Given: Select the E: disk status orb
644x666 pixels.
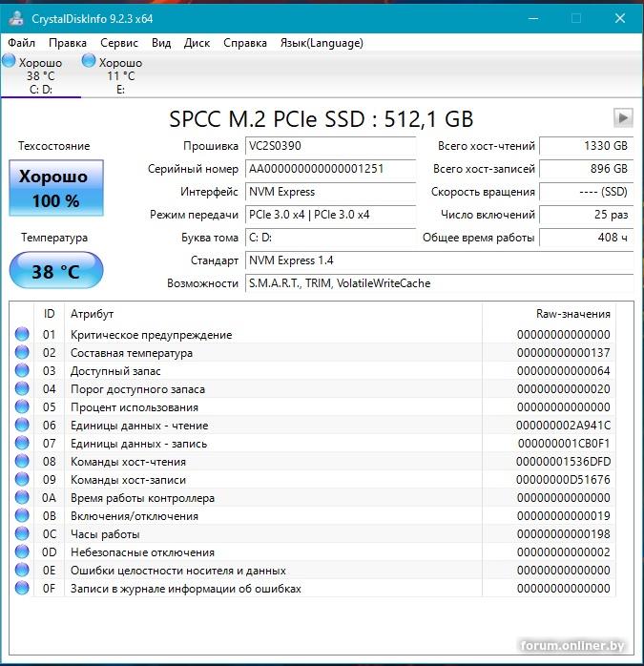Looking at the screenshot, I should click(89, 60).
